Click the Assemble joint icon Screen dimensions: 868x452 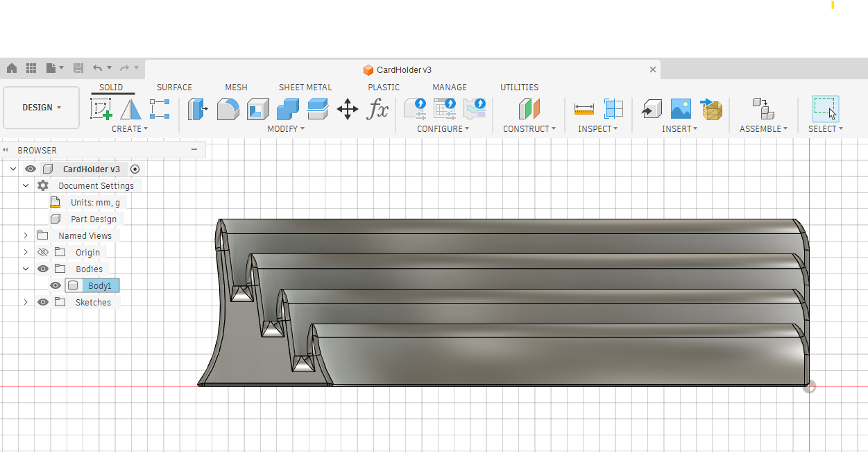[x=763, y=109]
